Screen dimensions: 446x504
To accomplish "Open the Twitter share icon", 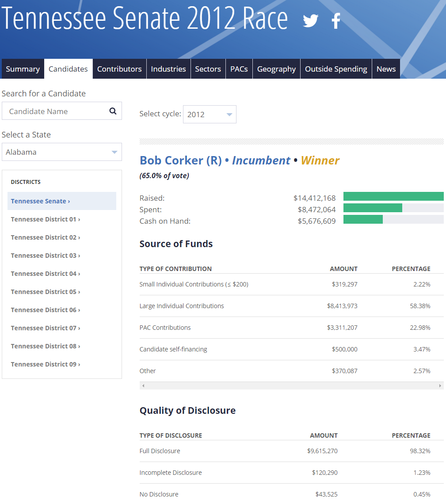I will 310,21.
